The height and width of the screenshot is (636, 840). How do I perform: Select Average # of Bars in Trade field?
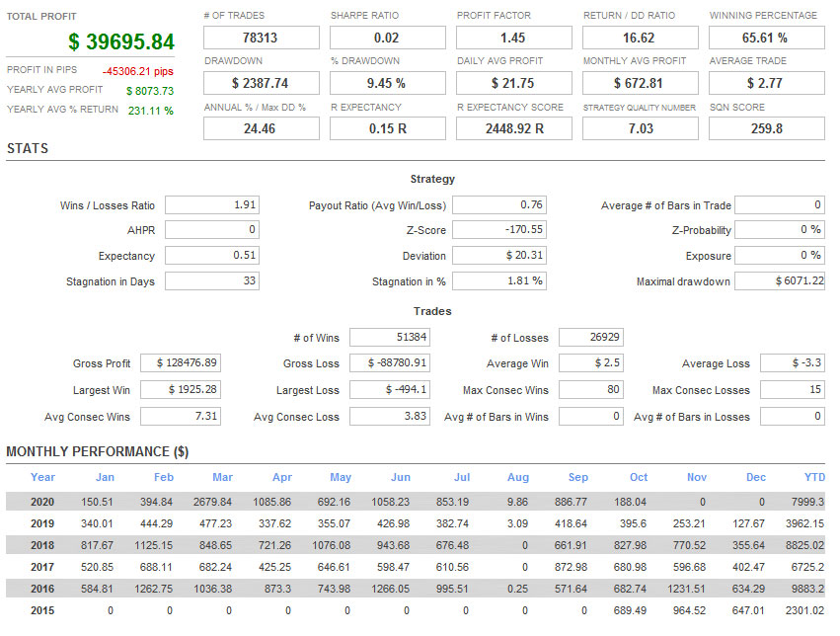pos(780,204)
